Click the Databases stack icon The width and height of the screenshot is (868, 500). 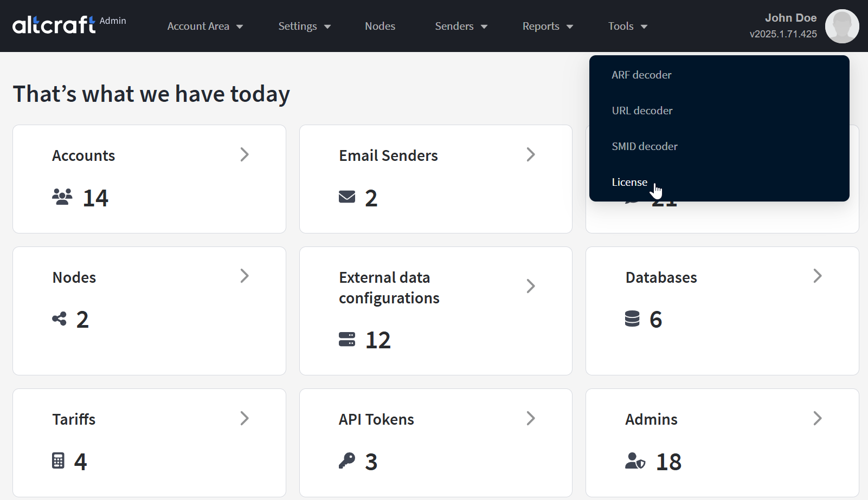coord(632,319)
